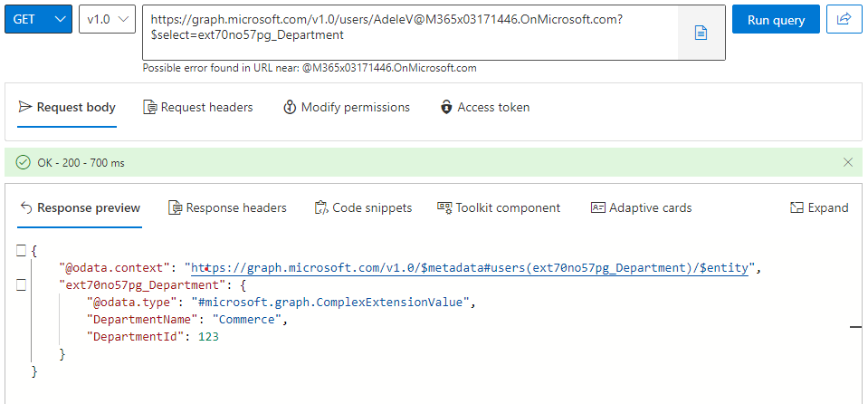Open the Access token tab
Image resolution: width=868 pixels, height=404 pixels.
tap(485, 107)
